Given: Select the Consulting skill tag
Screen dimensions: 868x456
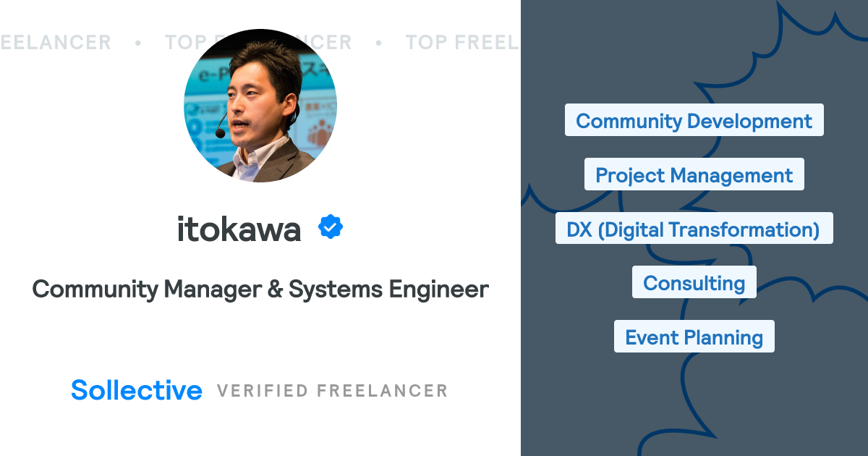Looking at the screenshot, I should [694, 283].
